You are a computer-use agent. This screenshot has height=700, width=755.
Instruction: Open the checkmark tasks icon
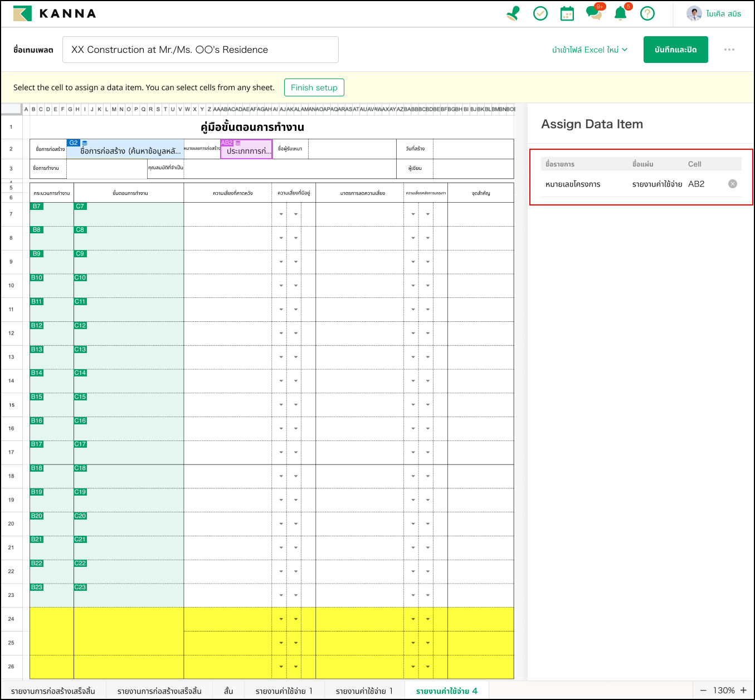[x=540, y=13]
